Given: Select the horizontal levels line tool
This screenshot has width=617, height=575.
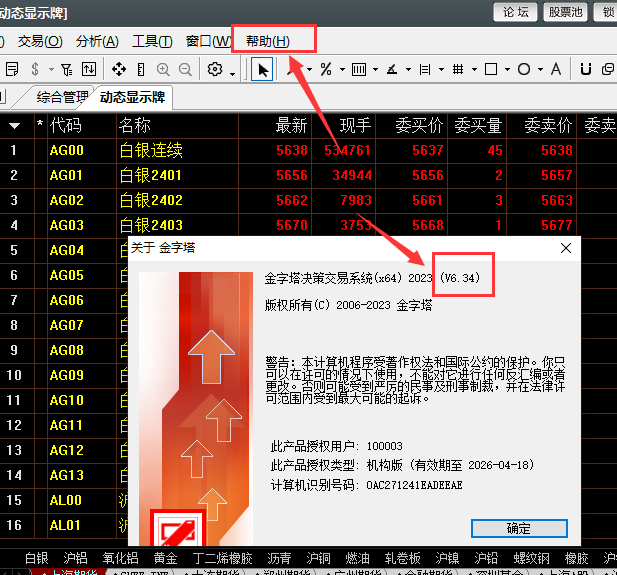Looking at the screenshot, I should tap(425, 70).
